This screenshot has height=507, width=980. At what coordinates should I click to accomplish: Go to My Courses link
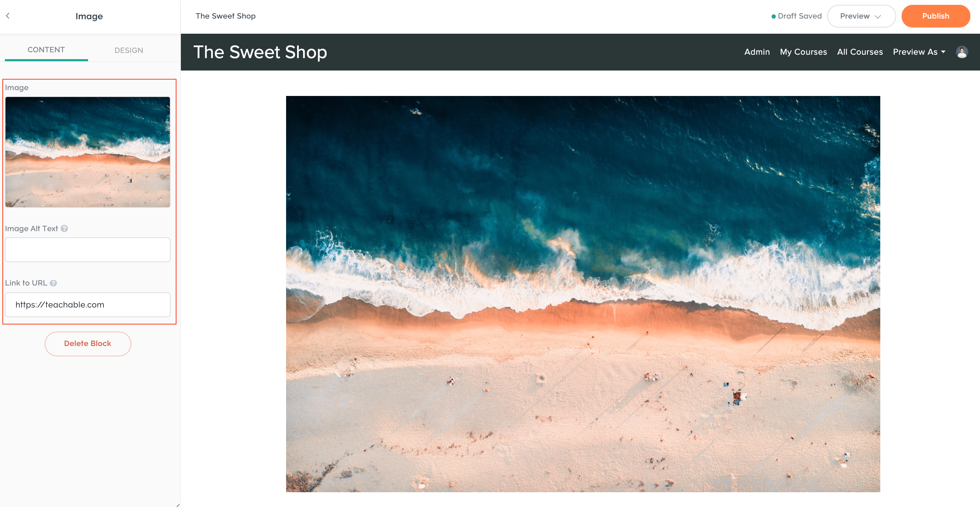click(x=803, y=52)
